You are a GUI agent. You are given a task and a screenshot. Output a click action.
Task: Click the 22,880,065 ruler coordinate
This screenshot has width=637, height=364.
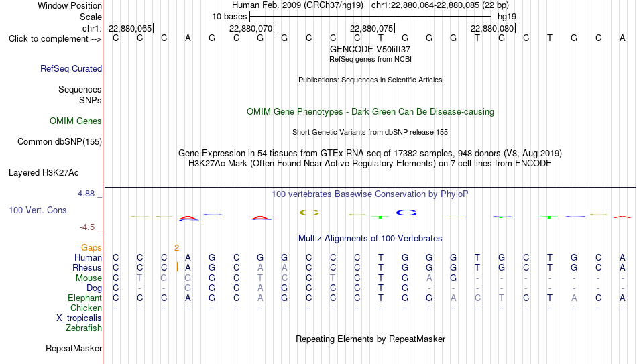[x=130, y=28]
